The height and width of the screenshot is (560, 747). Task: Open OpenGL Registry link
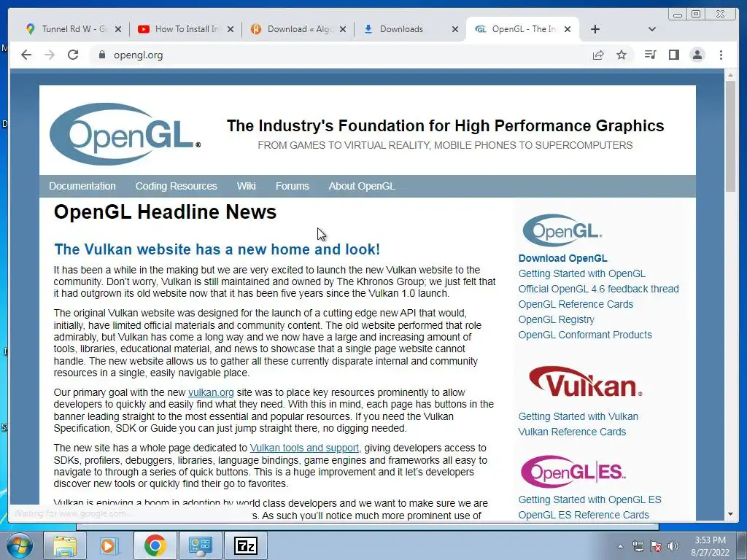pyautogui.click(x=556, y=319)
